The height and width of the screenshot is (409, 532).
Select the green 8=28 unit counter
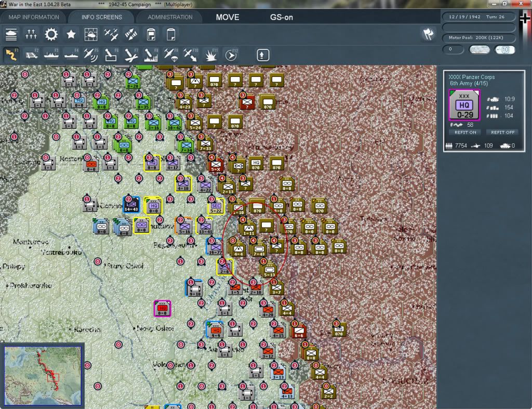[x=132, y=82]
